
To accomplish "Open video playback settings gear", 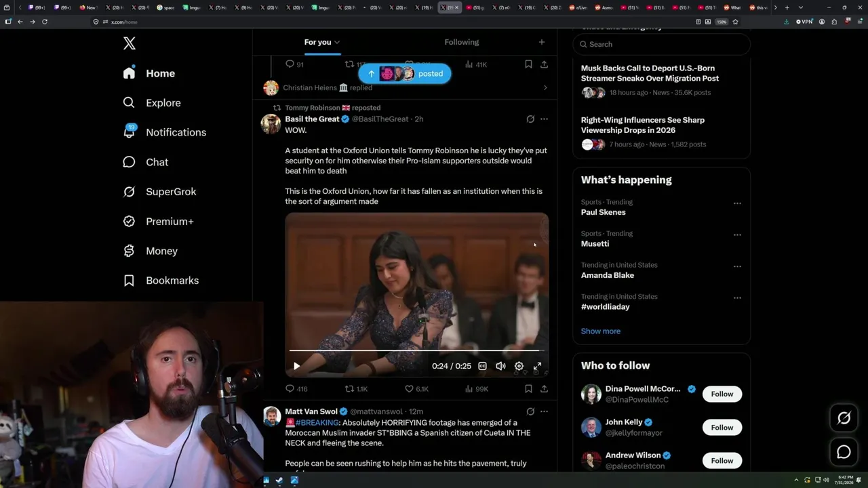I will [x=519, y=366].
